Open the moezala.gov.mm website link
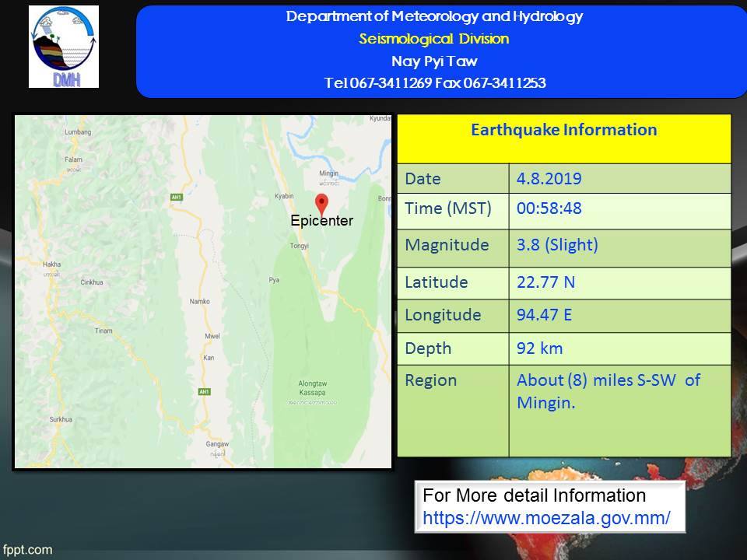Image resolution: width=747 pixels, height=560 pixels. [546, 518]
